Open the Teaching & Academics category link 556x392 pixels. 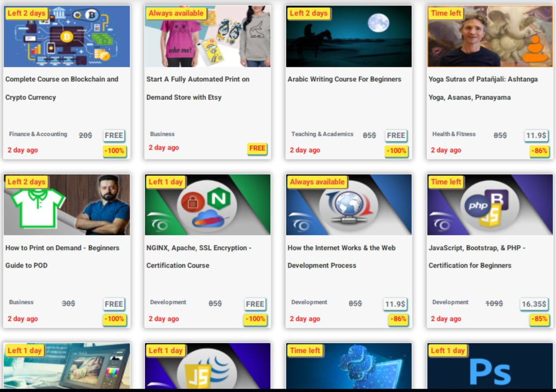(x=322, y=134)
